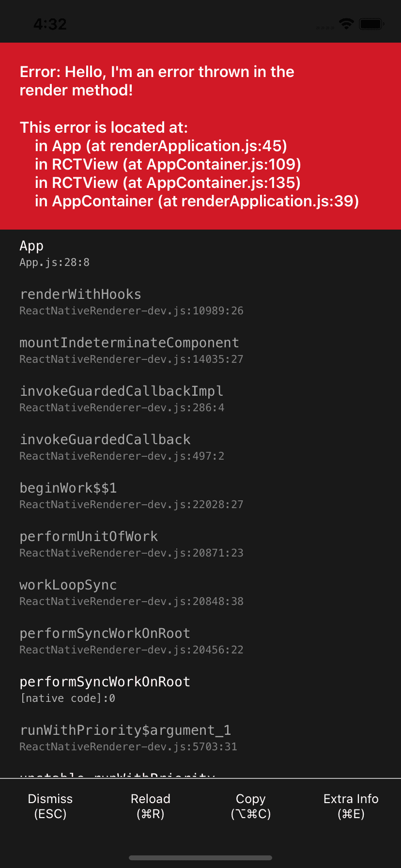Dismiss the error screen
The width and height of the screenshot is (401, 868).
tap(50, 806)
